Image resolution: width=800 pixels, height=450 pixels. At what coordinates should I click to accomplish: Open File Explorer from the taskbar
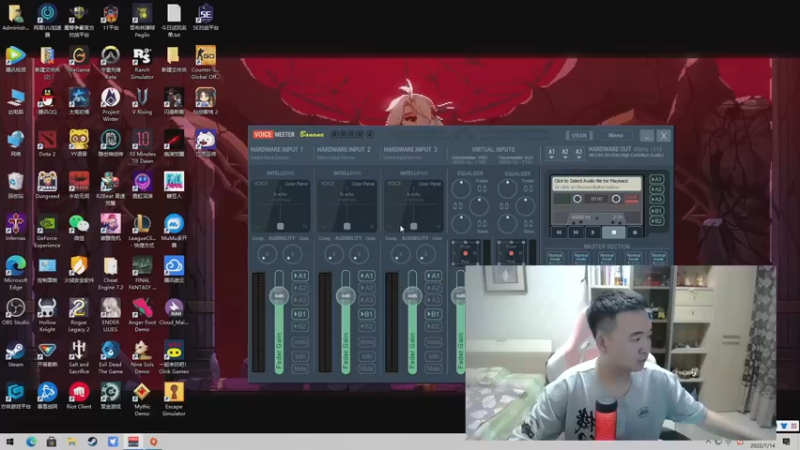click(71, 442)
